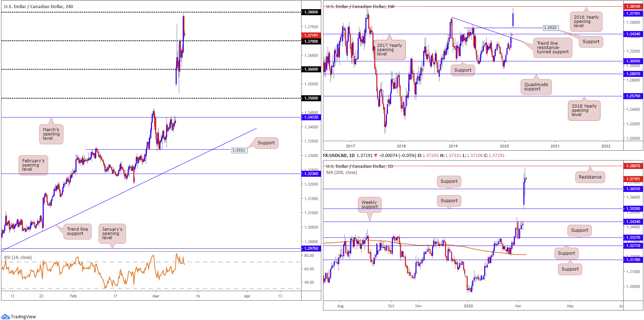Screen dimensions: 644x320
Task: Click the O:1.37265 open value
Action: [428, 156]
